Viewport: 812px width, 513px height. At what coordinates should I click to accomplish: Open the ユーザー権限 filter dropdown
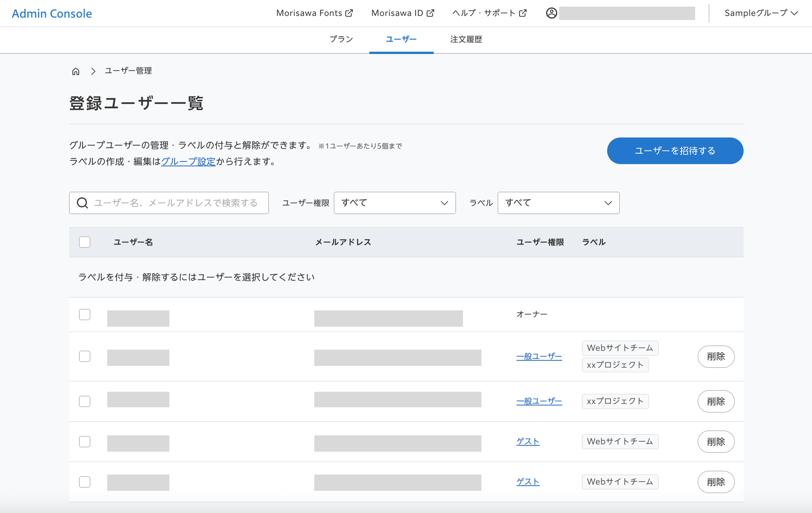[x=395, y=203]
